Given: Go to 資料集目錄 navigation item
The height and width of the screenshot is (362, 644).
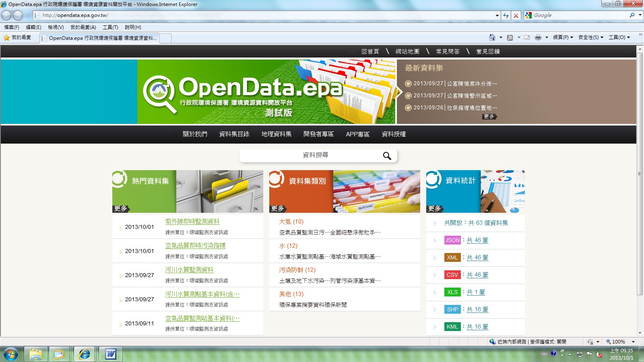Looking at the screenshot, I should pos(234,134).
